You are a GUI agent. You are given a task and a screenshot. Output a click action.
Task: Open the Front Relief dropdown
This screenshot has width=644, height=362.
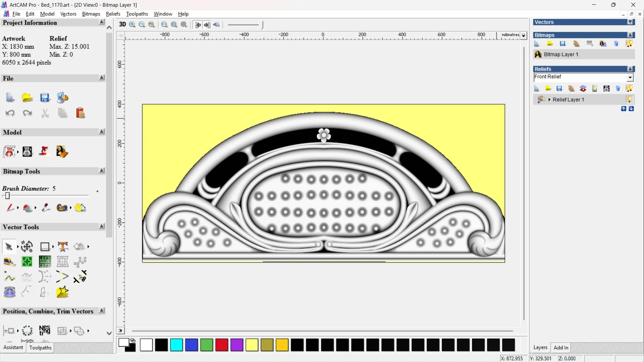coord(630,77)
